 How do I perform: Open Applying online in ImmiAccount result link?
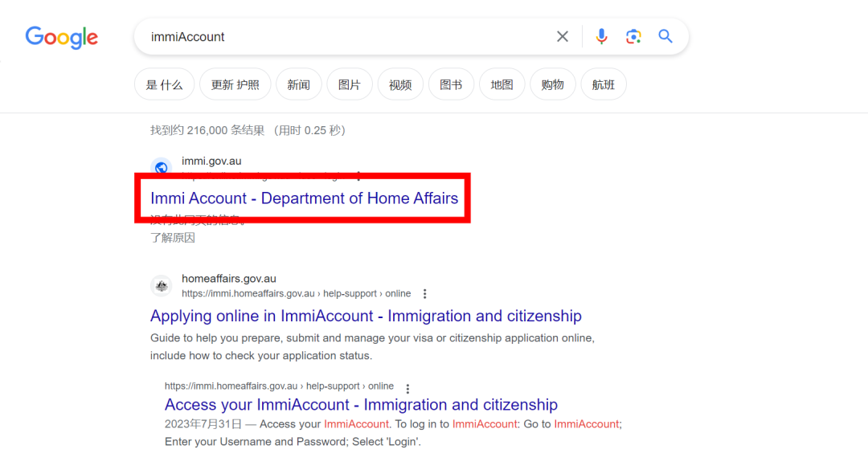click(366, 316)
